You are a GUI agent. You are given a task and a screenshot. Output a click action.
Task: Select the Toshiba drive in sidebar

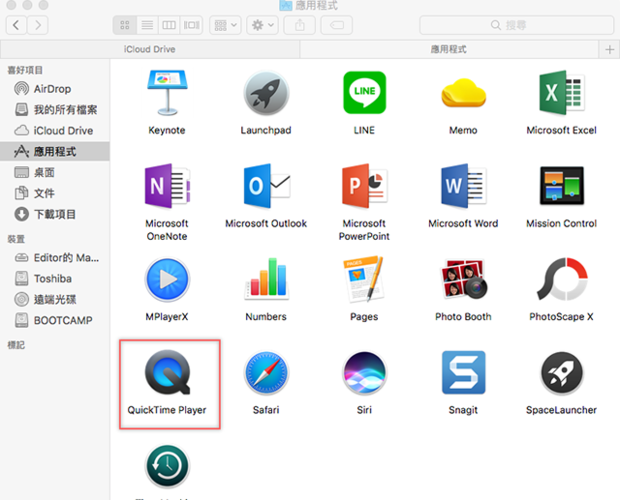click(55, 279)
